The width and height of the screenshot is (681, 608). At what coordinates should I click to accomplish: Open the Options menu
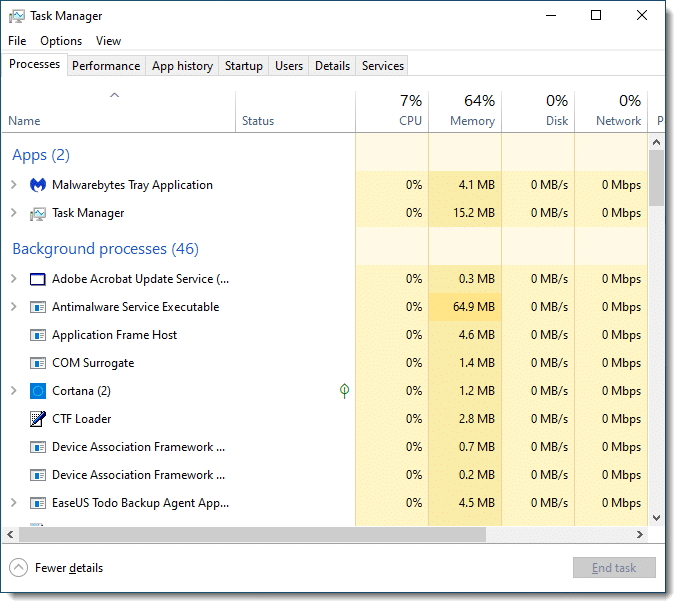tap(61, 41)
